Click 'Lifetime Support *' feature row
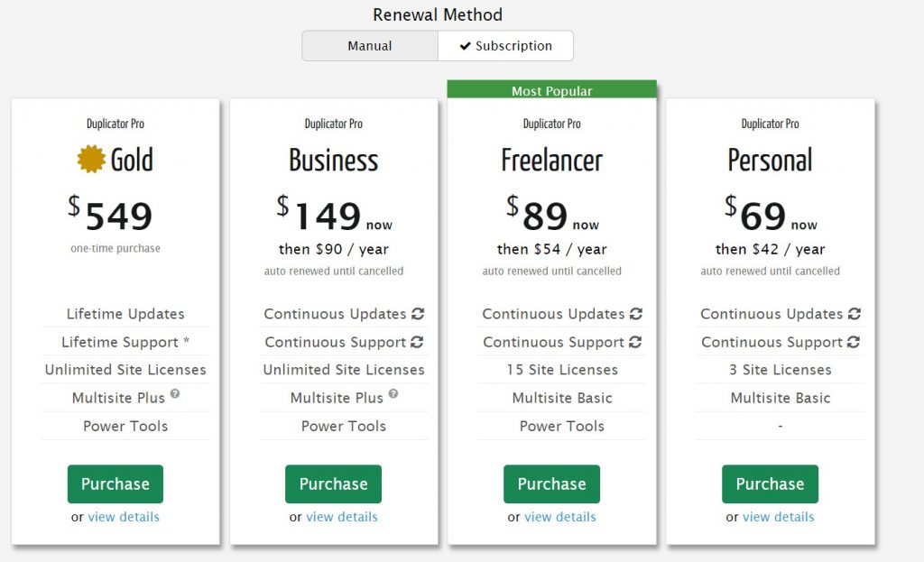 (x=125, y=342)
